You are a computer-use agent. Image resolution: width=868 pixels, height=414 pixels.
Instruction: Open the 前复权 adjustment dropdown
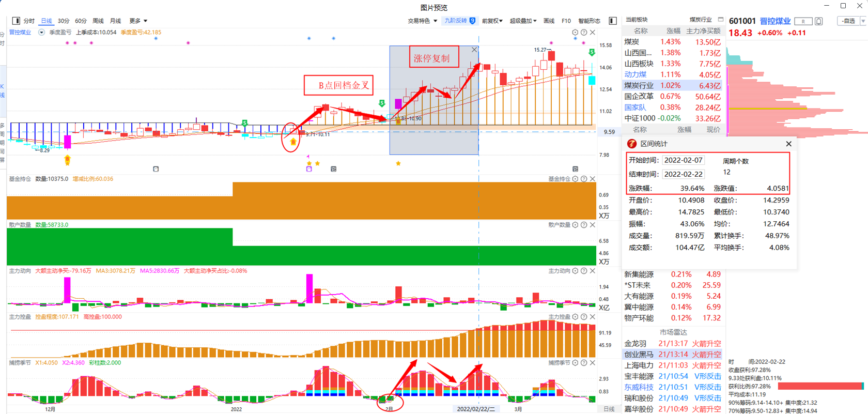click(492, 21)
